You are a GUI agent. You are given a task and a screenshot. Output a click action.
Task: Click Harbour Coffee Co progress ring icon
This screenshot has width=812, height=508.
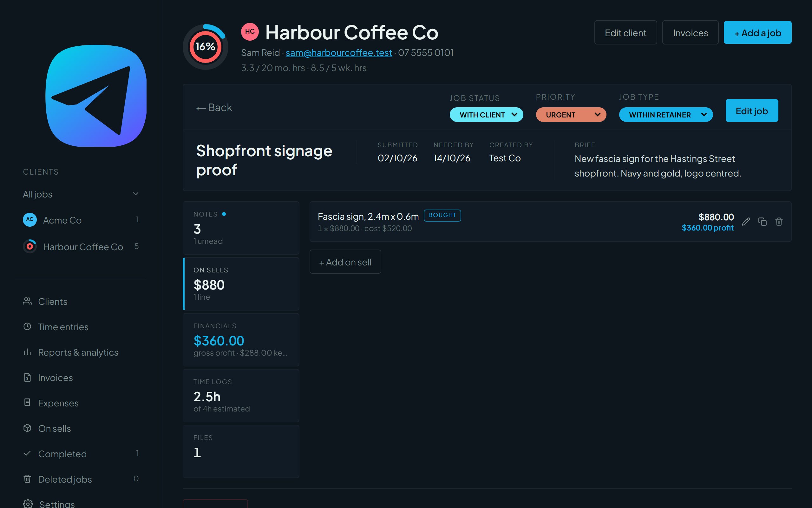[x=30, y=246]
